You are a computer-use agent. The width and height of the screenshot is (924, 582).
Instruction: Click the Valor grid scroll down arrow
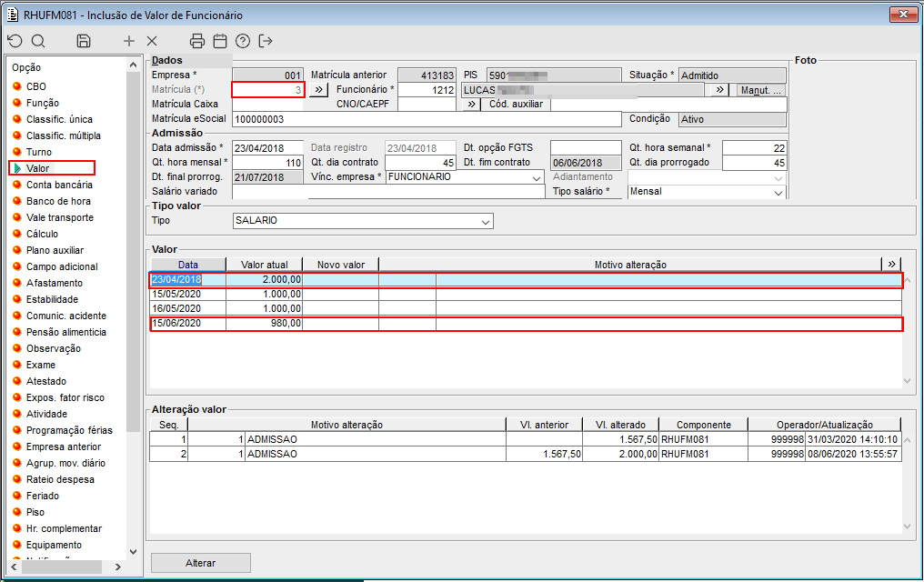pyautogui.click(x=908, y=381)
